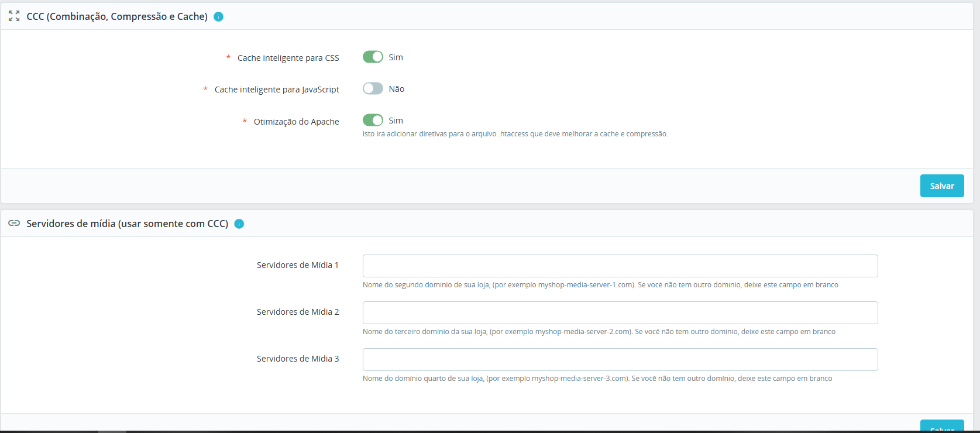The height and width of the screenshot is (433, 980).
Task: Click the Otimização do Apache label
Action: point(297,122)
